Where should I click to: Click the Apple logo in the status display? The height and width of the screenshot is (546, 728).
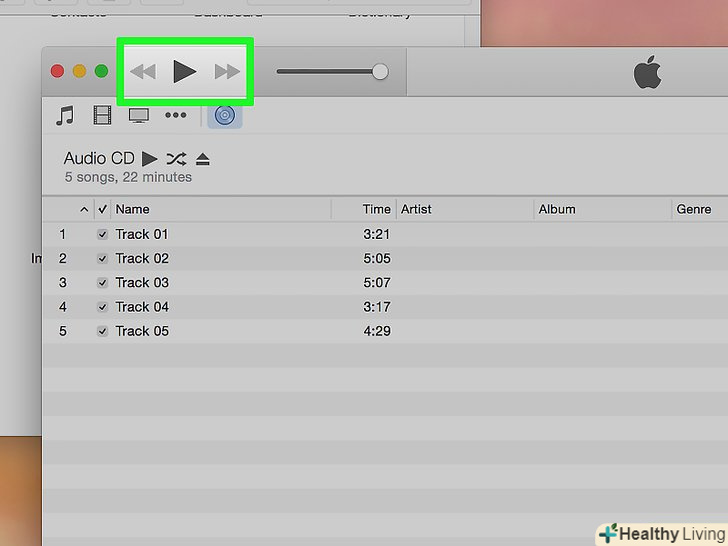pyautogui.click(x=648, y=72)
